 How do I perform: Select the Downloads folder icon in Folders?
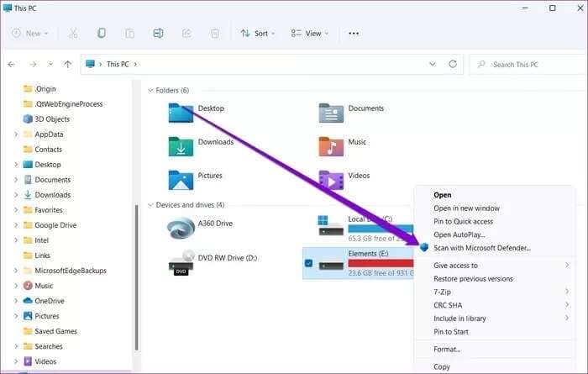(x=181, y=146)
